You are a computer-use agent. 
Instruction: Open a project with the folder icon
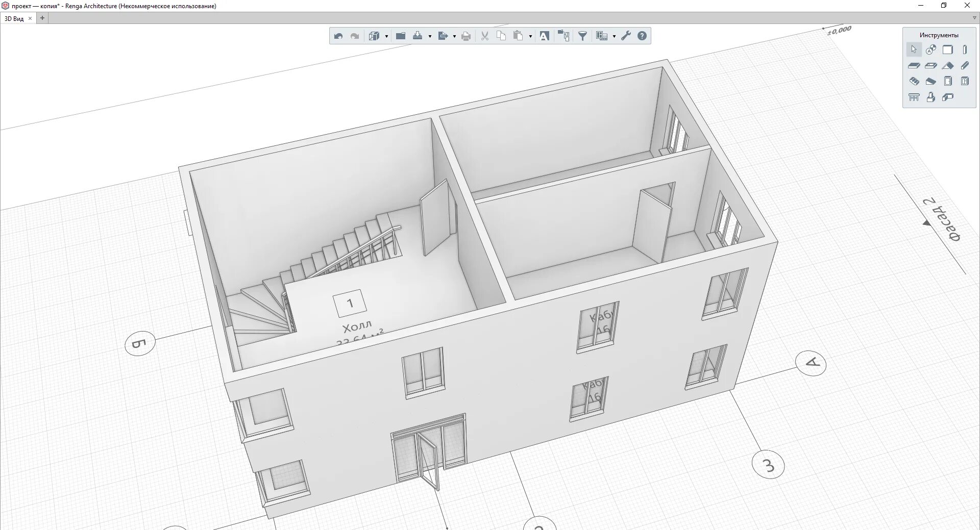pyautogui.click(x=401, y=36)
